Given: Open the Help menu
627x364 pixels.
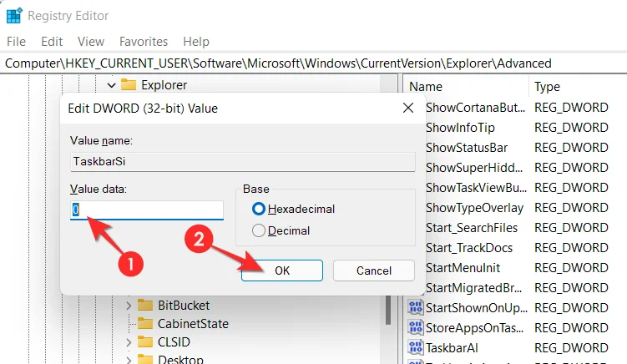Looking at the screenshot, I should click(196, 42).
